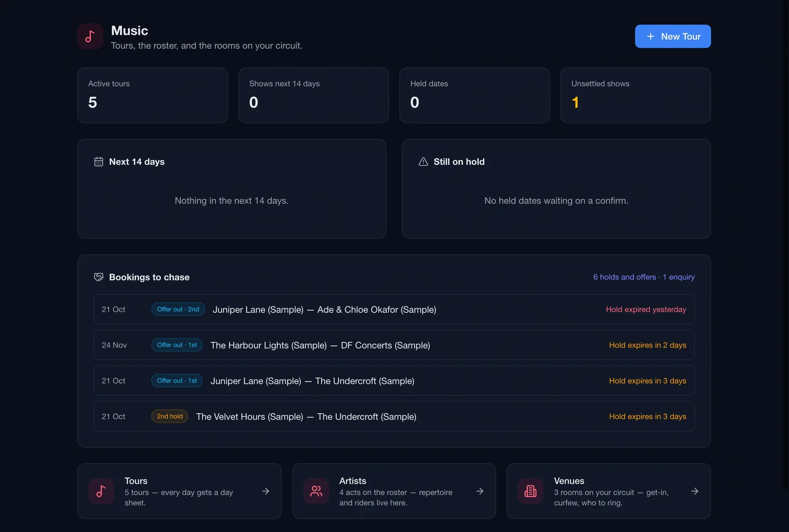Click the arrow on the Venues card

[x=695, y=491]
